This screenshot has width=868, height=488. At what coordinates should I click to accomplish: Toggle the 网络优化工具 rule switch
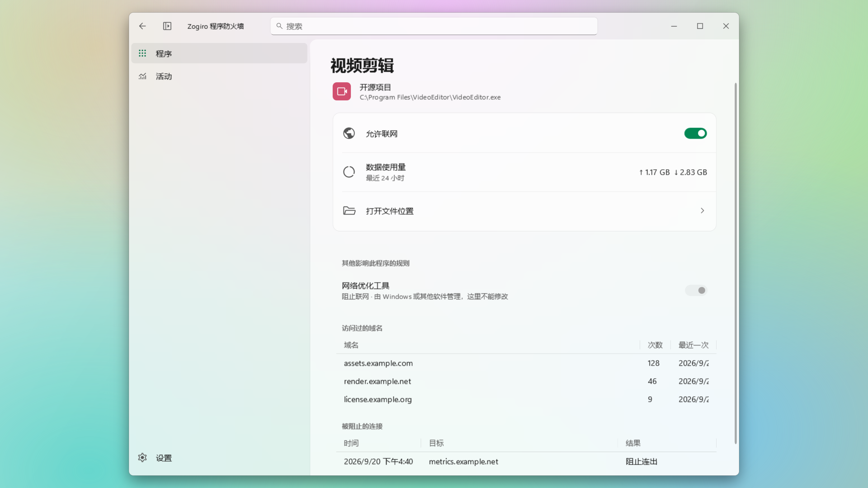pos(695,291)
